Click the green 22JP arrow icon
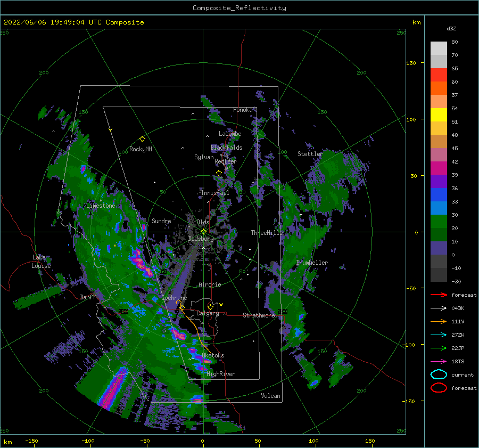This screenshot has height=448, width=479. (x=439, y=348)
